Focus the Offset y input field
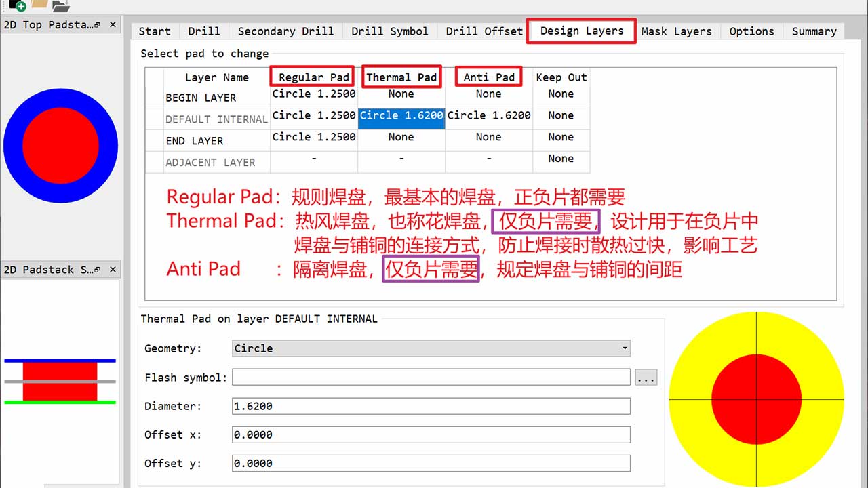868x488 pixels. [x=431, y=464]
